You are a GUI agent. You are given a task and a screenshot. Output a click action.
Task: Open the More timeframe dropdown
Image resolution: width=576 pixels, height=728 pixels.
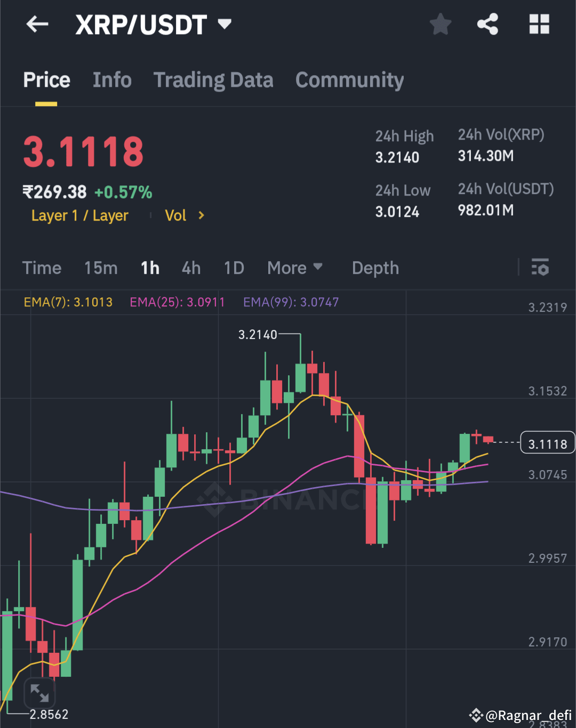point(295,268)
